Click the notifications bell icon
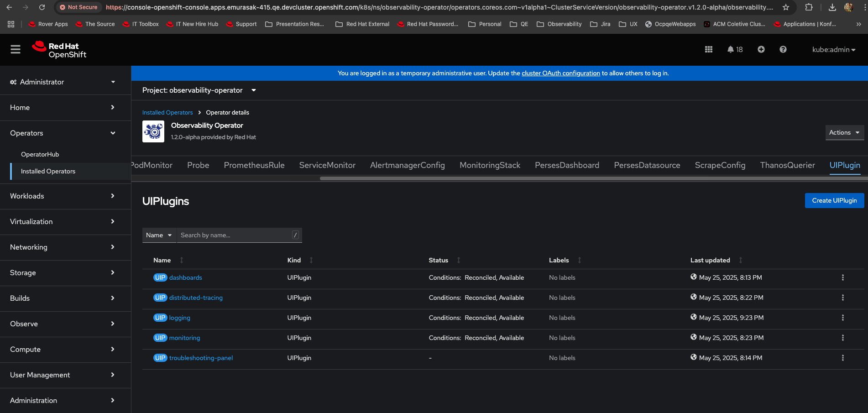This screenshot has height=413, width=868. point(731,49)
